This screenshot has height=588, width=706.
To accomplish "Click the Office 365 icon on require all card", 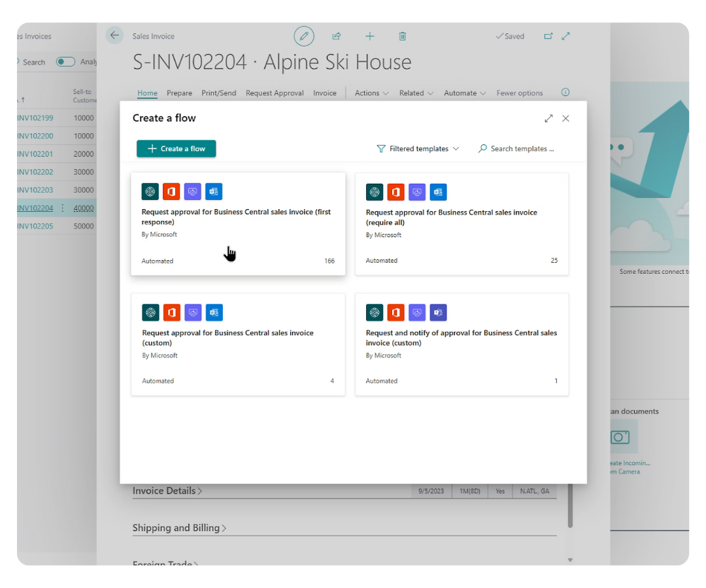I will coord(395,192).
